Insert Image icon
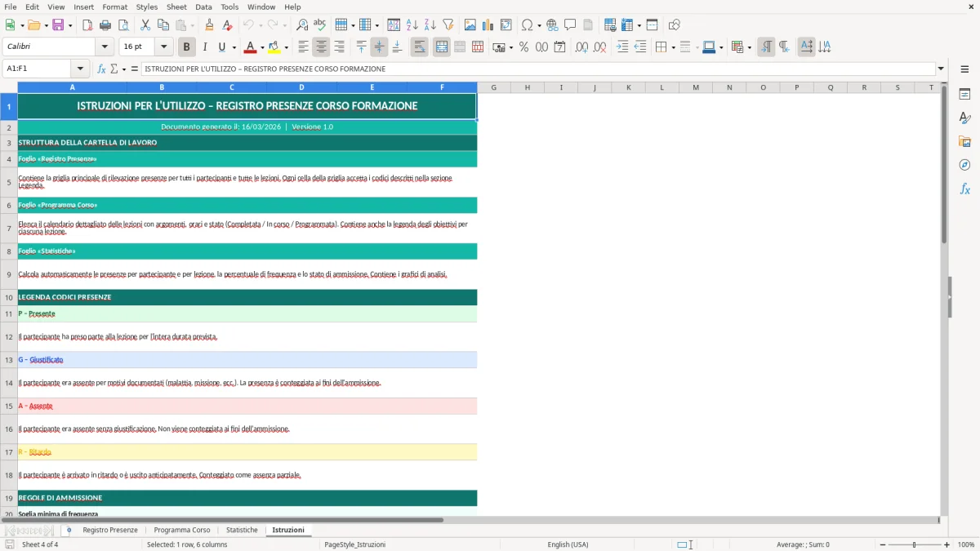This screenshot has height=551, width=980. tap(470, 25)
